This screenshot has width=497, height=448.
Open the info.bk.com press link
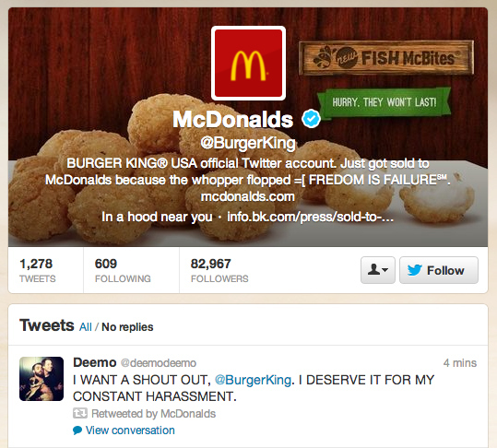point(311,217)
